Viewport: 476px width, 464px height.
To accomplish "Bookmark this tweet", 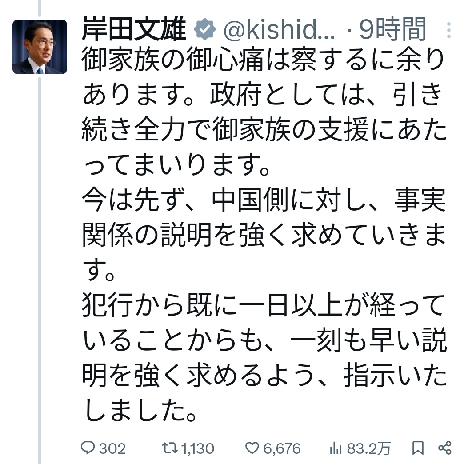I will [x=418, y=448].
